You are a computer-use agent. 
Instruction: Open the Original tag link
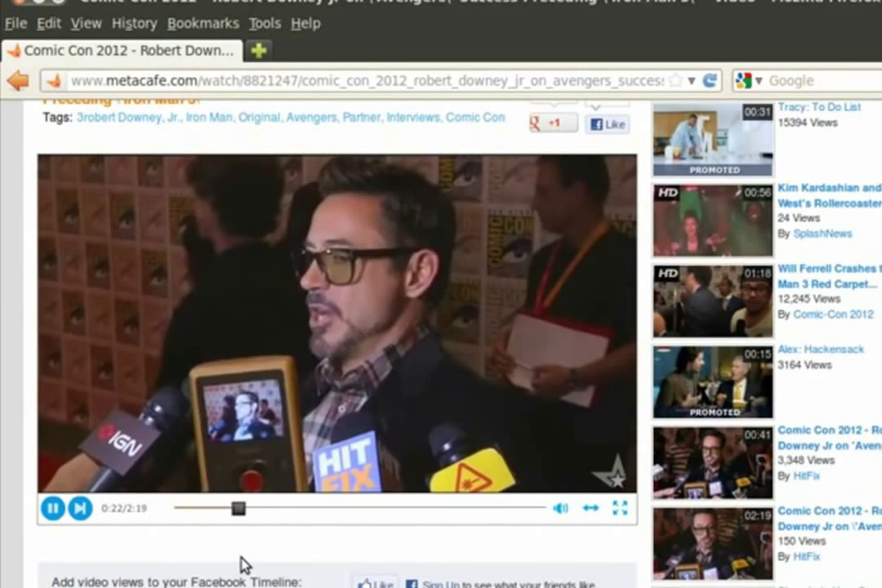[x=260, y=118]
